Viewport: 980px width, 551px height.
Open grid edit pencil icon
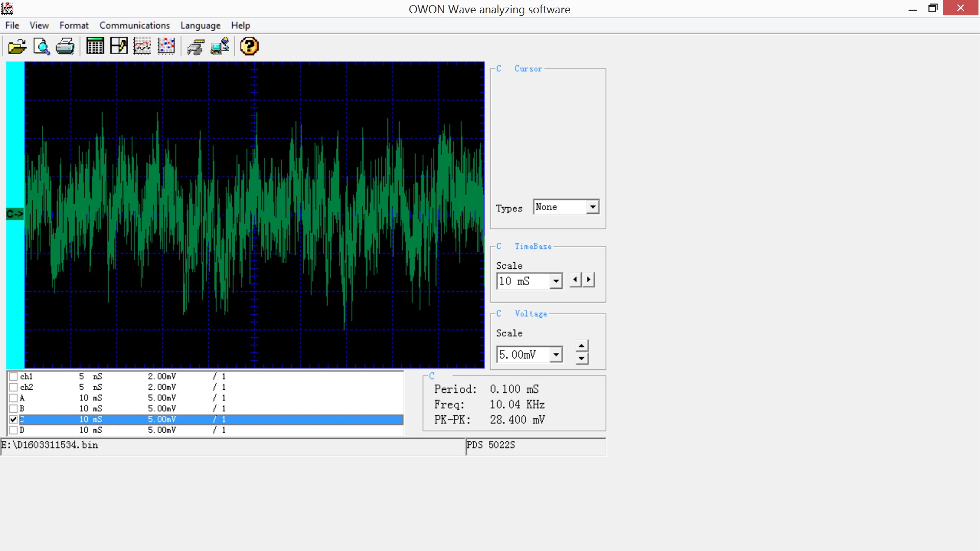[119, 46]
